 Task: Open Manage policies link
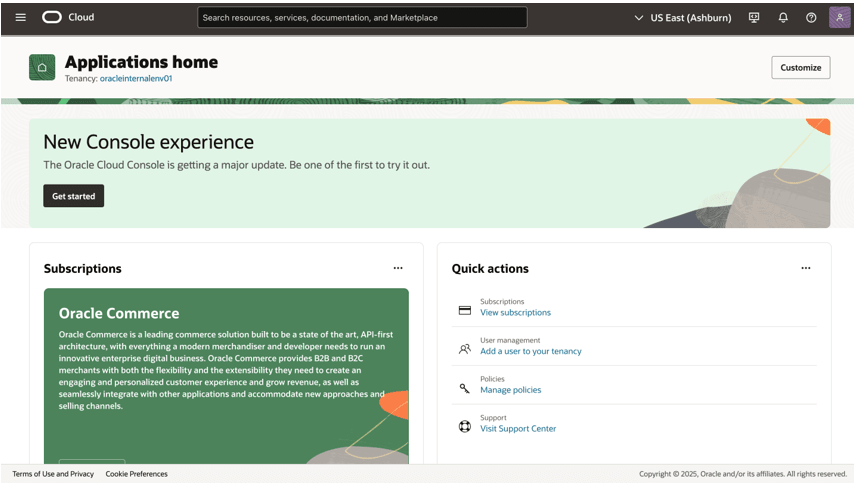click(511, 390)
